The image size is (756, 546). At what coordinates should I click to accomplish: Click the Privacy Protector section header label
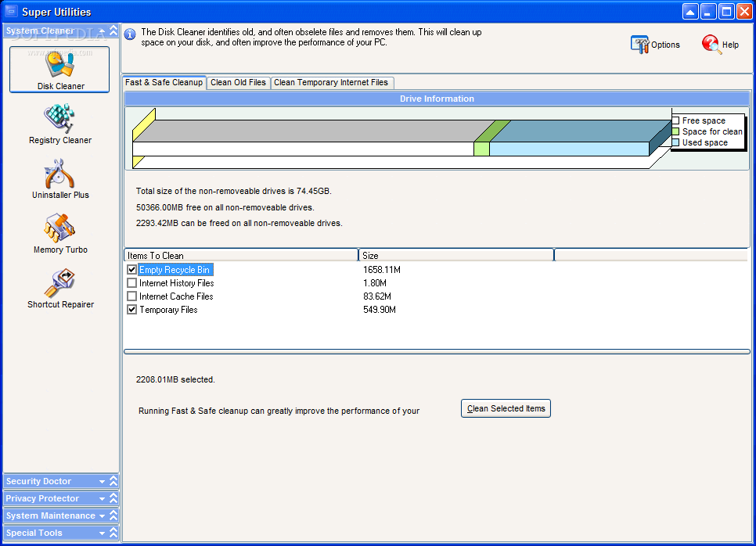pos(42,499)
